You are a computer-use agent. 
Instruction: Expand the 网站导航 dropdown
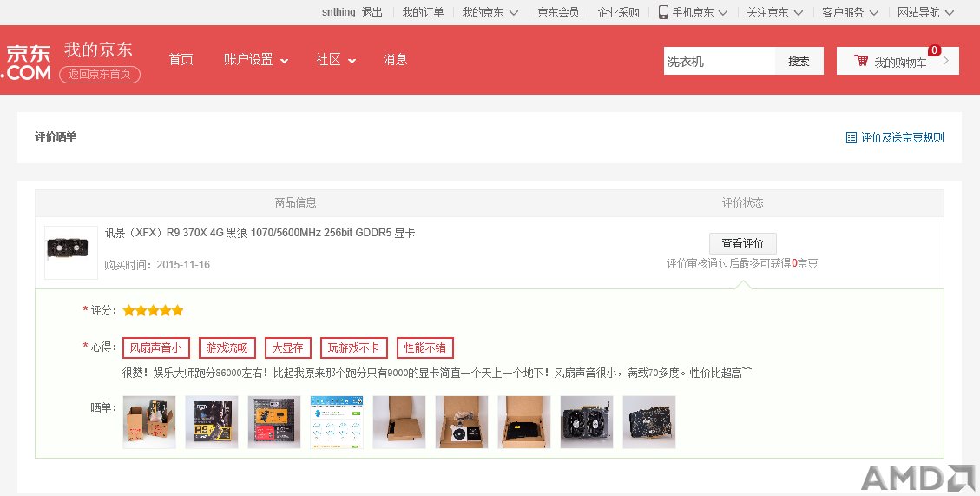click(925, 12)
